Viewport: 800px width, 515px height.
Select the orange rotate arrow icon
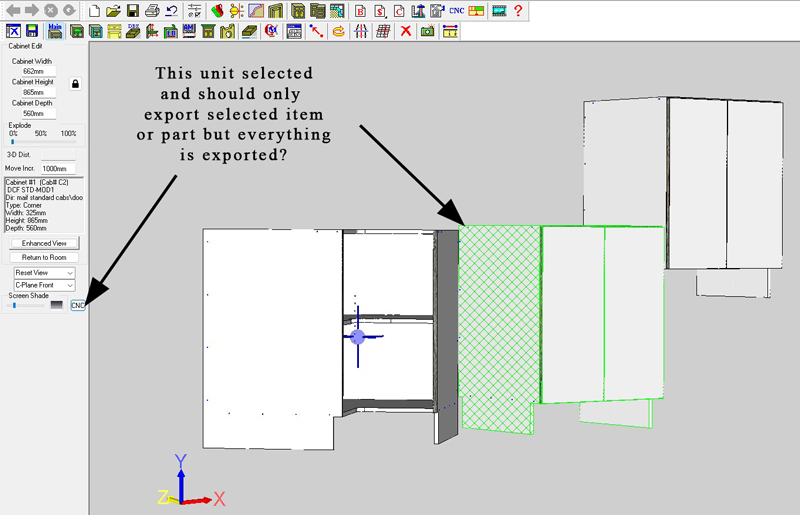coord(338,31)
